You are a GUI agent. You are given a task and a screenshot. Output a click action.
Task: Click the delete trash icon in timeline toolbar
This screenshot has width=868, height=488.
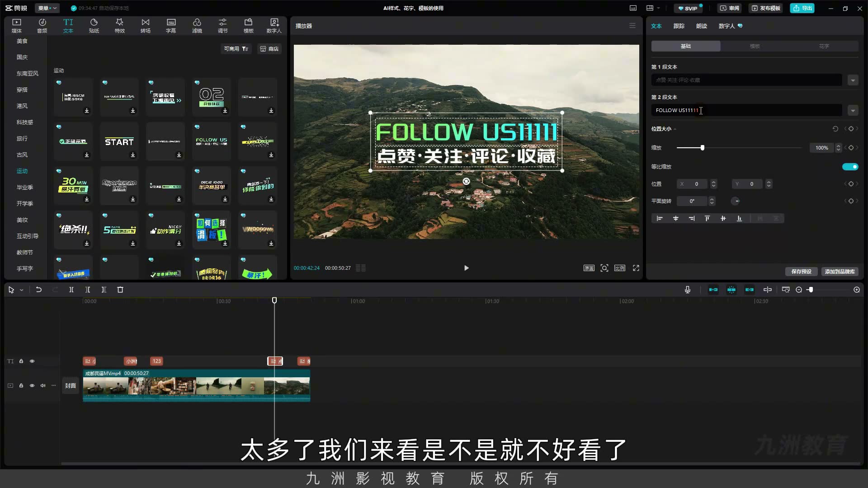pos(120,290)
